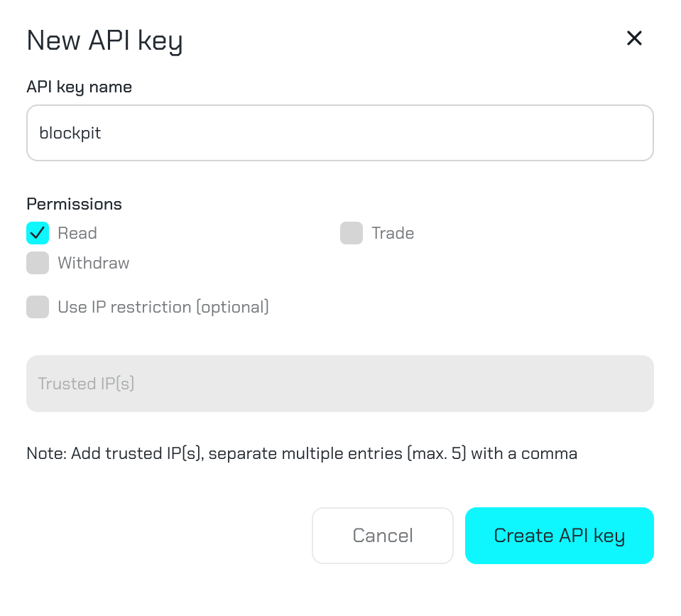This screenshot has width=681, height=616.
Task: Click the checkmark icon beside Read
Action: (x=38, y=233)
